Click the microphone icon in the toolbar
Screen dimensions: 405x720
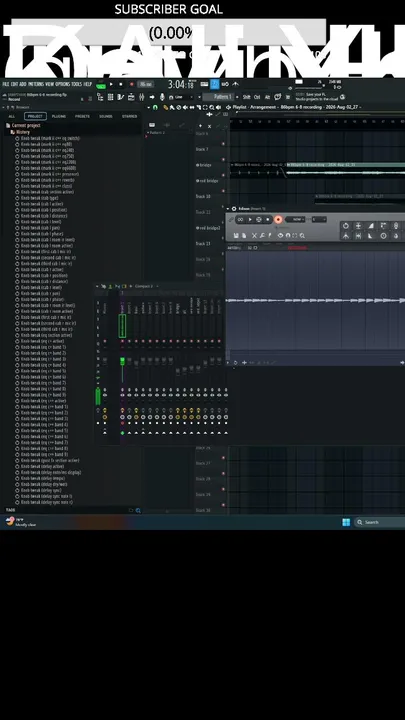pyautogui.click(x=162, y=97)
